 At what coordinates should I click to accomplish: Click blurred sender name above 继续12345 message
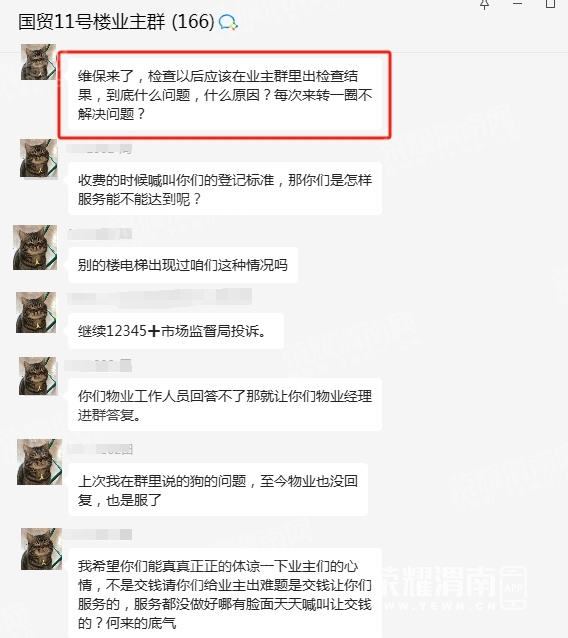[x=159, y=297]
